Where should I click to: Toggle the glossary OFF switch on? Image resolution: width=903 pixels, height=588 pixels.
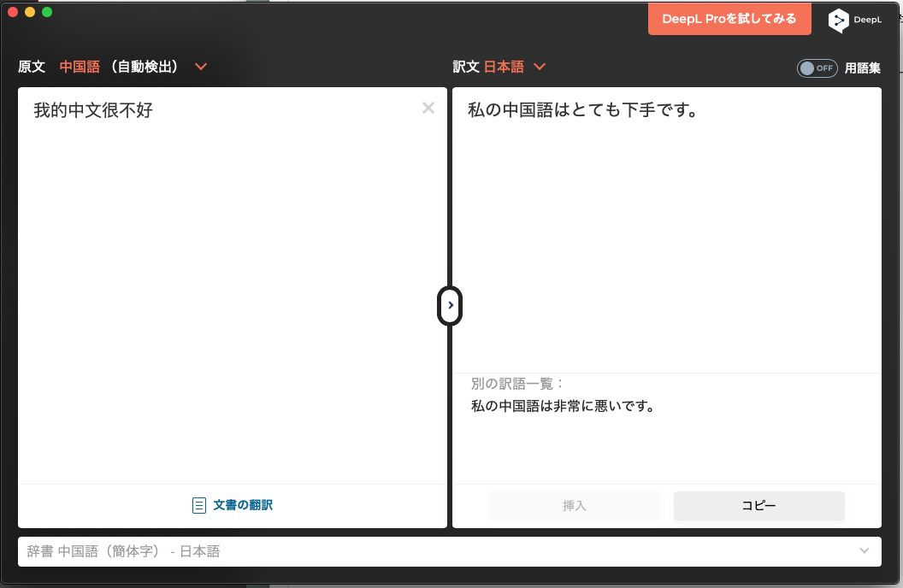pos(817,68)
